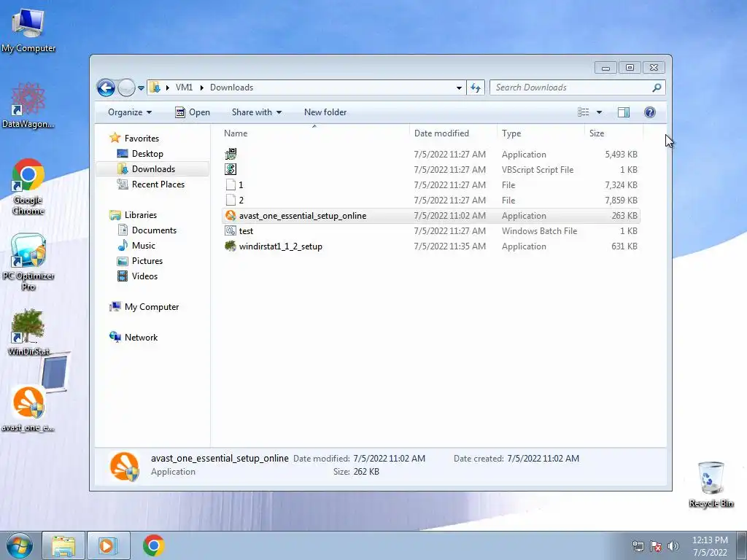Viewport: 747px width, 560px height.
Task: Click the Back navigation arrow
Action: [106, 87]
